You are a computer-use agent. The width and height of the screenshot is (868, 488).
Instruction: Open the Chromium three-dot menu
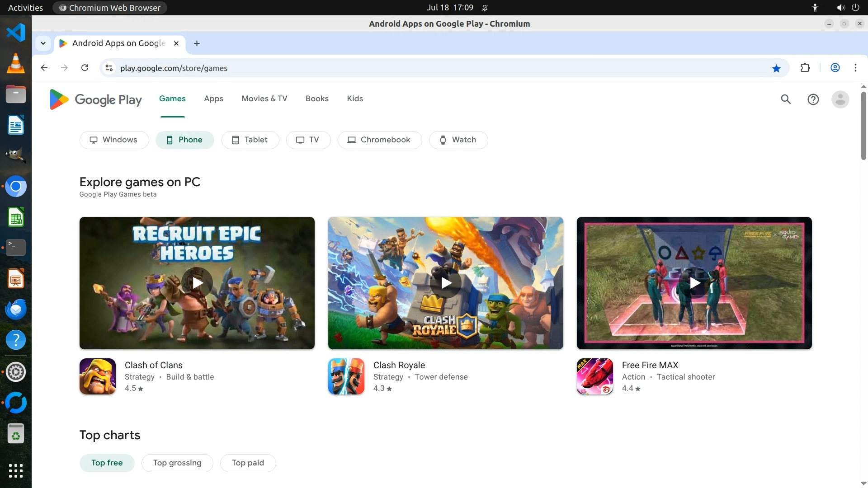(855, 68)
